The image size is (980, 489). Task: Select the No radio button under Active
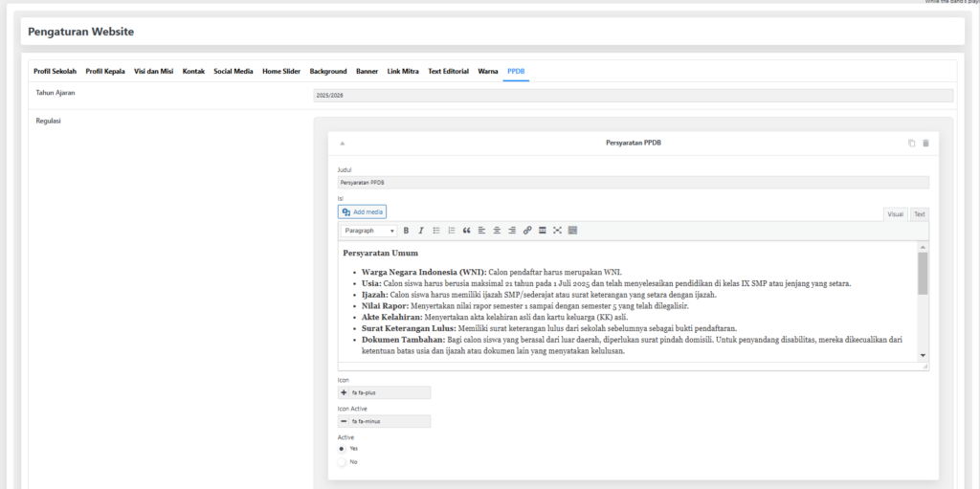(343, 462)
